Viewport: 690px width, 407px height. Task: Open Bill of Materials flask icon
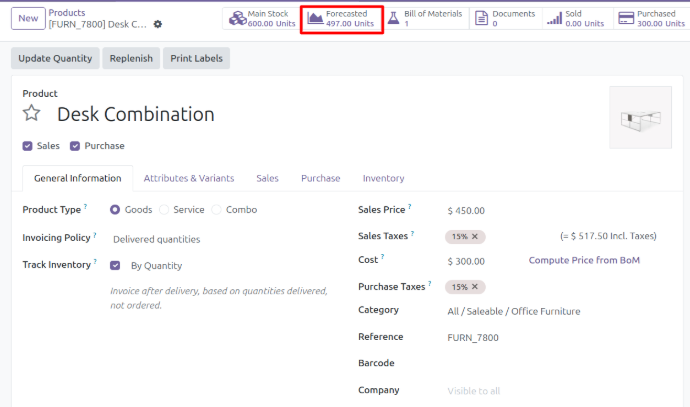[x=393, y=18]
